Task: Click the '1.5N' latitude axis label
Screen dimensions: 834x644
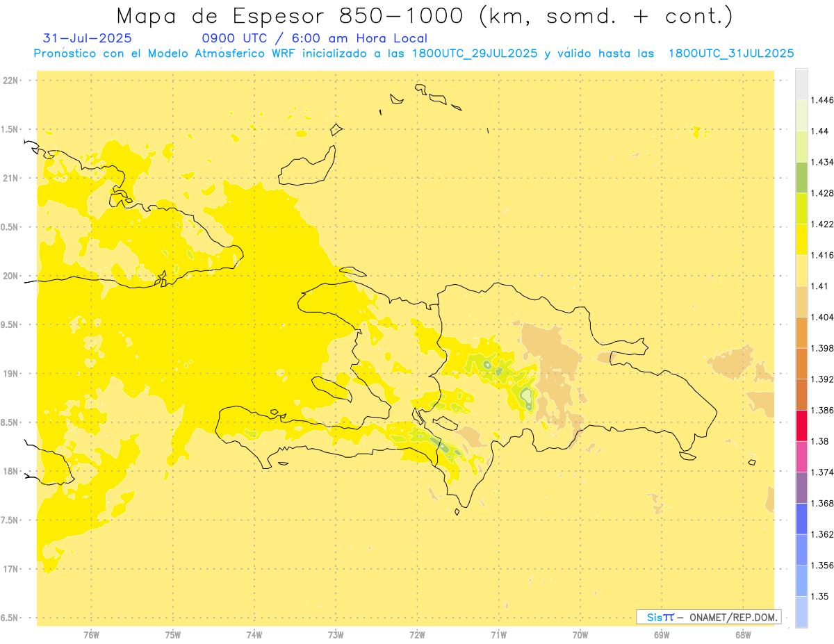Action: click(x=10, y=129)
